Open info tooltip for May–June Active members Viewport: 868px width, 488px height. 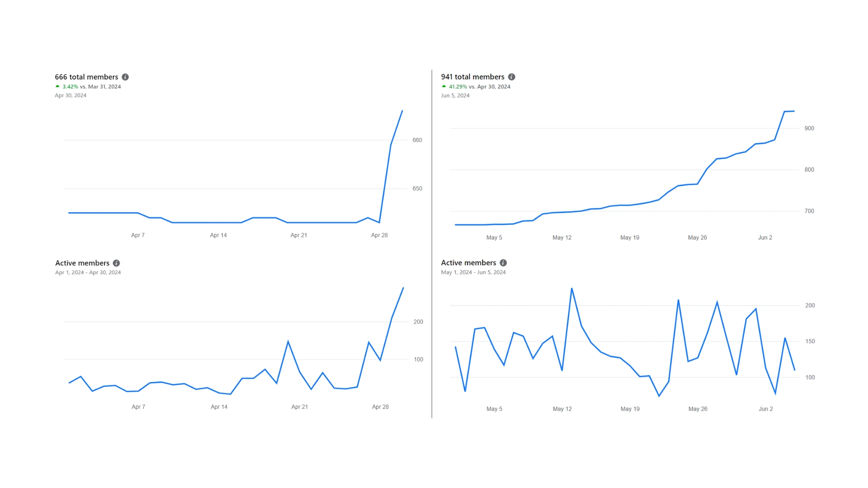point(503,263)
